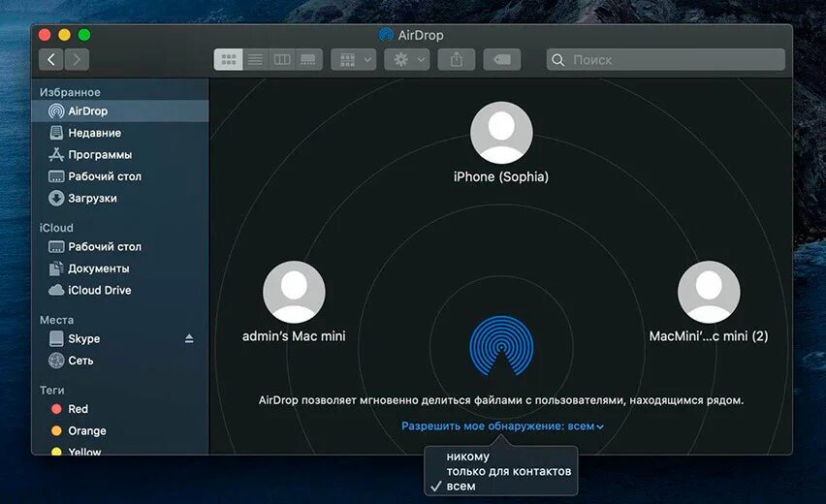Open Загрузки in the sidebar
826x504 pixels.
pyautogui.click(x=120, y=198)
